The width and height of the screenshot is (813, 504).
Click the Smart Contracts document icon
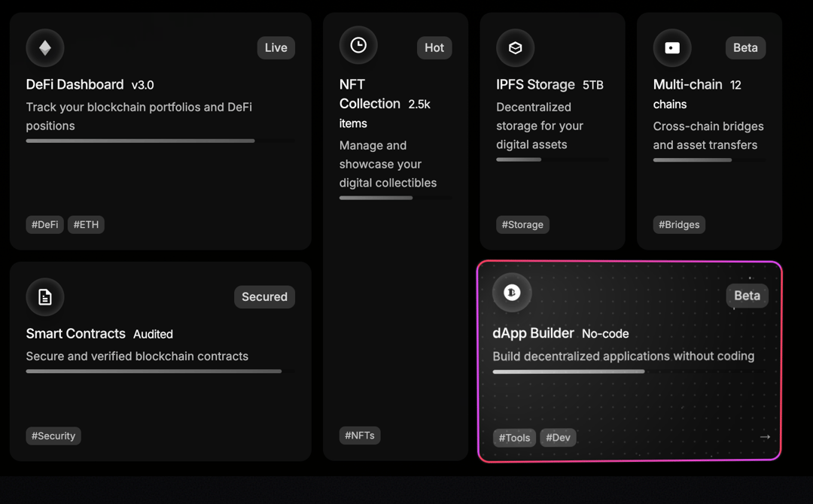(x=45, y=297)
